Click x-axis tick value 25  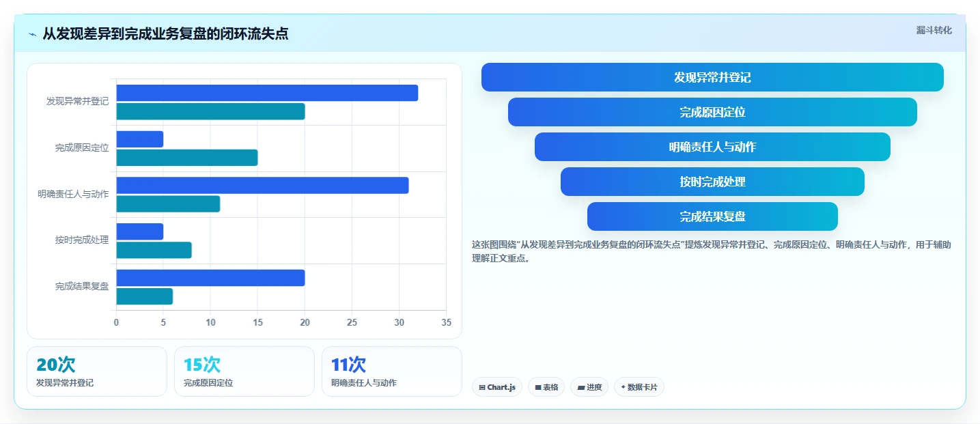click(352, 322)
